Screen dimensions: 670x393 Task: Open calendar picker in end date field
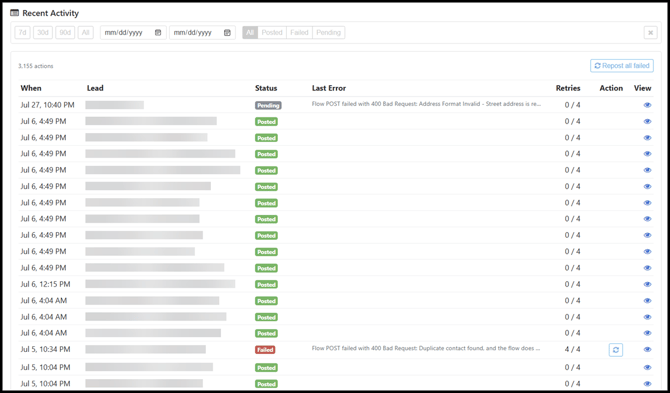pos(227,32)
